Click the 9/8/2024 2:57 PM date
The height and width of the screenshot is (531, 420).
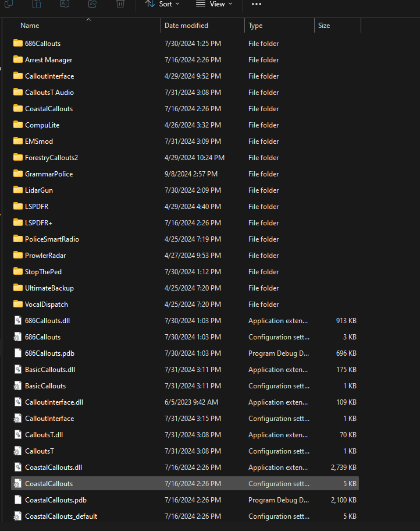[191, 174]
